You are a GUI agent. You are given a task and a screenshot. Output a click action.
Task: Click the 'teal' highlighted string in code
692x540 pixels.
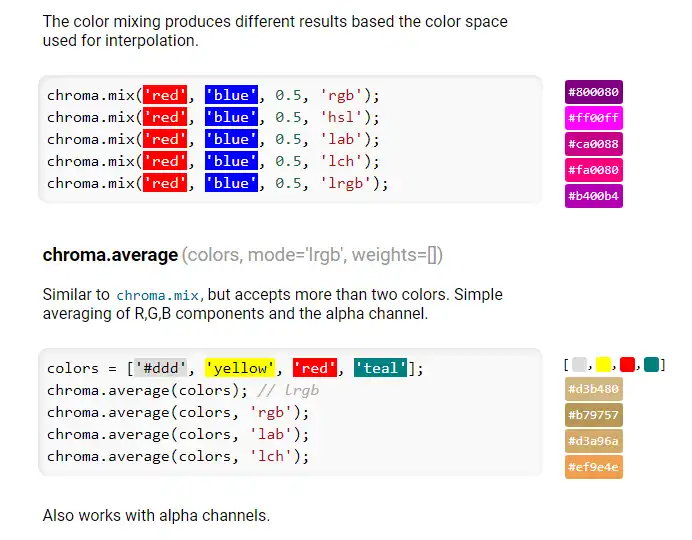(x=380, y=368)
